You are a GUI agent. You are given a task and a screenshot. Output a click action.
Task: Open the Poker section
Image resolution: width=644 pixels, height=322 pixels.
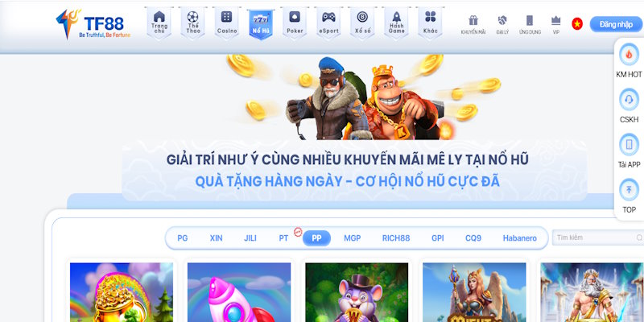pos(295,23)
